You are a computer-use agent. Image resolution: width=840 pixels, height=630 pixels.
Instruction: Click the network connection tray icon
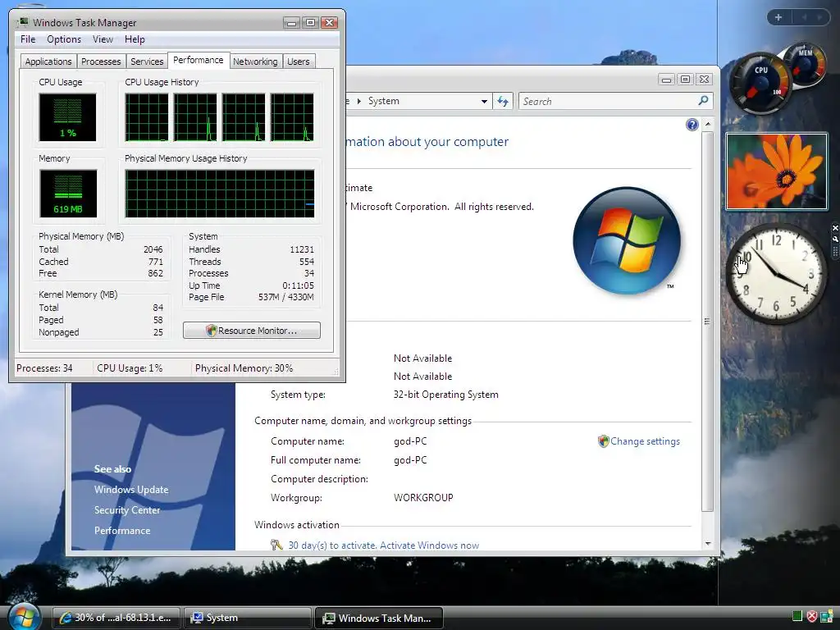coord(827,617)
